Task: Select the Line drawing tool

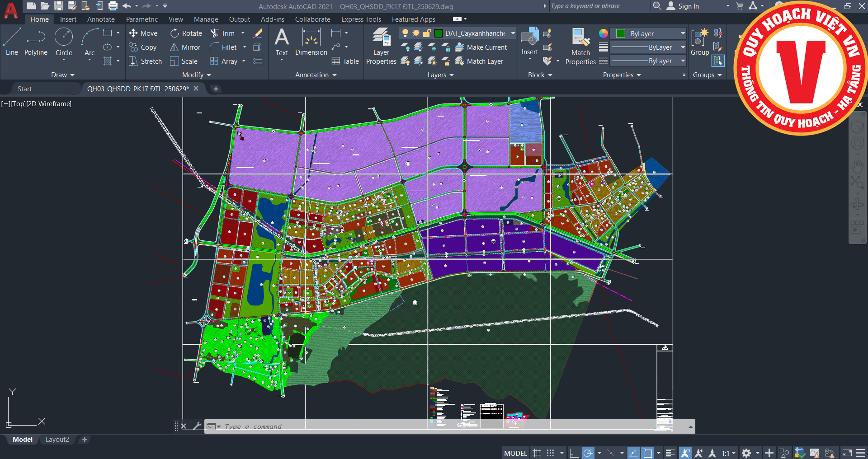Action: point(12,42)
